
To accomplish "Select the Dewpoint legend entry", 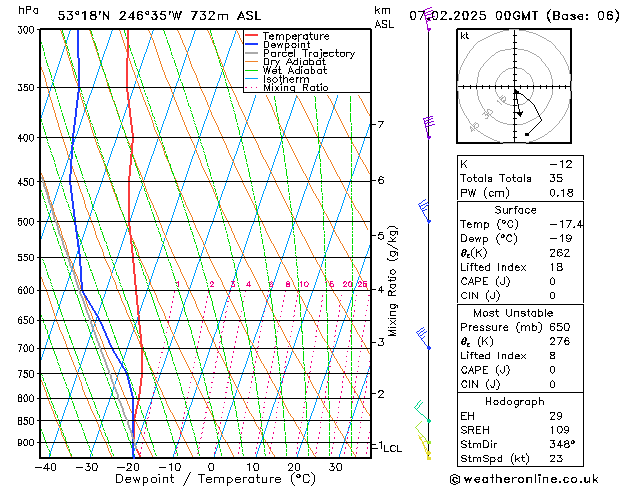I will (278, 45).
